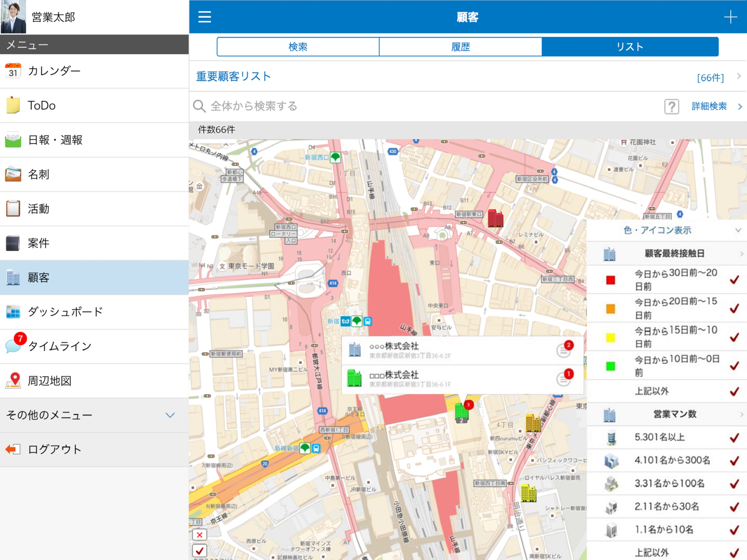Click the question mark help icon
Screen dimensions: 747x560
click(671, 107)
